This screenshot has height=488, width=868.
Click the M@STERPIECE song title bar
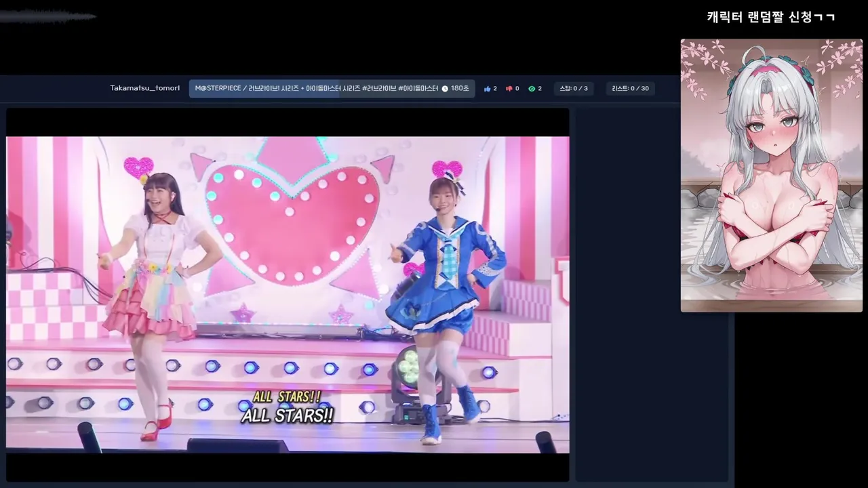click(x=332, y=89)
